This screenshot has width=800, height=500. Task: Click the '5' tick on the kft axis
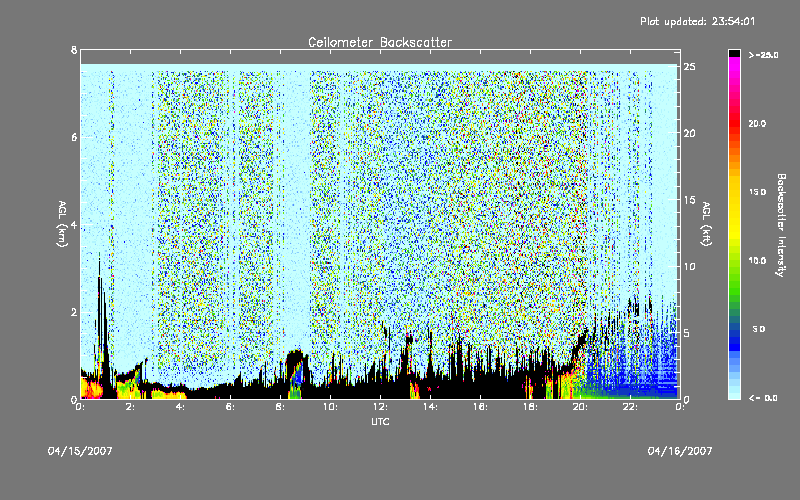(x=687, y=333)
